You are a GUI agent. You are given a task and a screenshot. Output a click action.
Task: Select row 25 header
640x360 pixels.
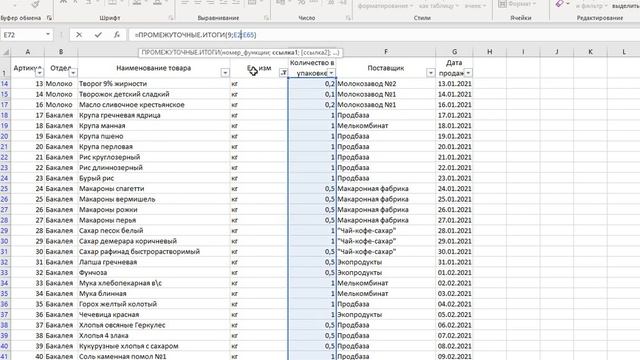coord(5,189)
